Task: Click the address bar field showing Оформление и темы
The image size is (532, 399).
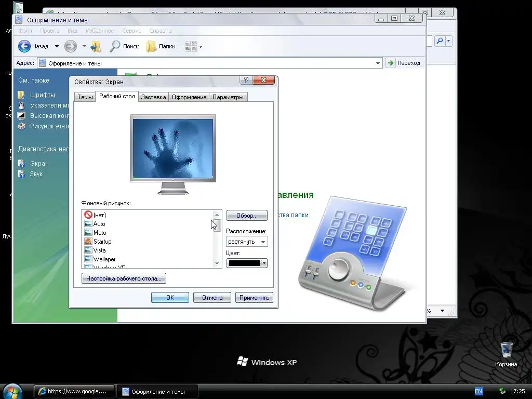Action: tap(210, 63)
